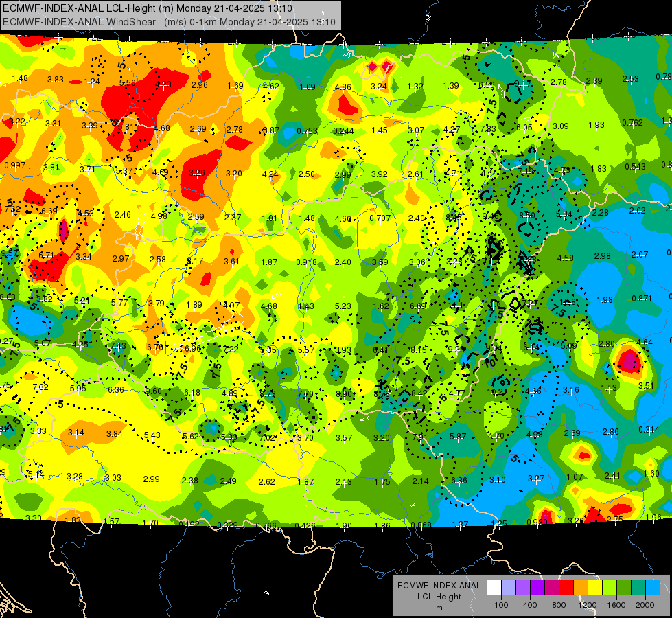Click the wind shear value 4.24
672x618 pixels.
click(x=270, y=174)
